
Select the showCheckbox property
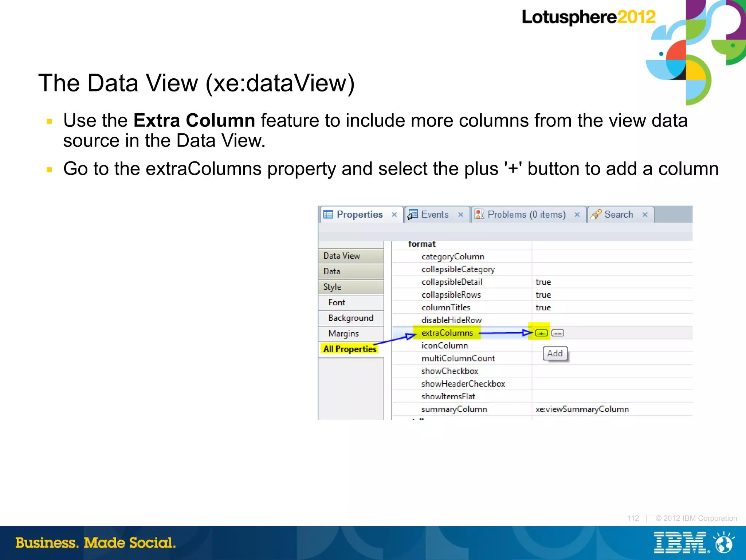click(450, 371)
